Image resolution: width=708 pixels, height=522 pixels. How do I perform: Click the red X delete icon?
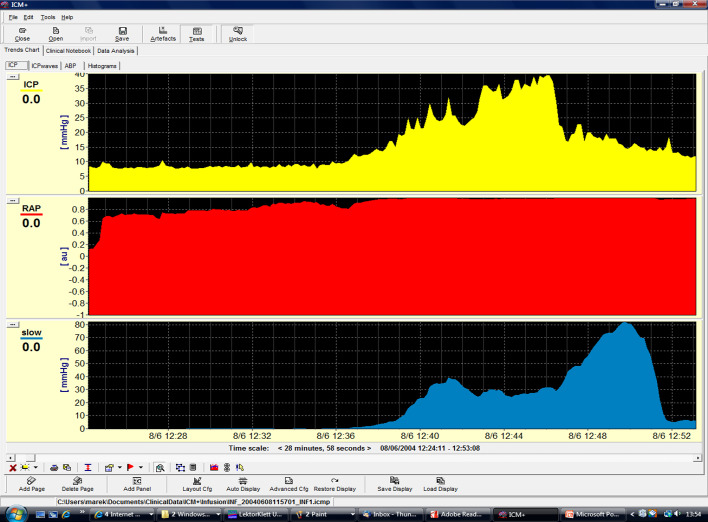click(x=13, y=467)
